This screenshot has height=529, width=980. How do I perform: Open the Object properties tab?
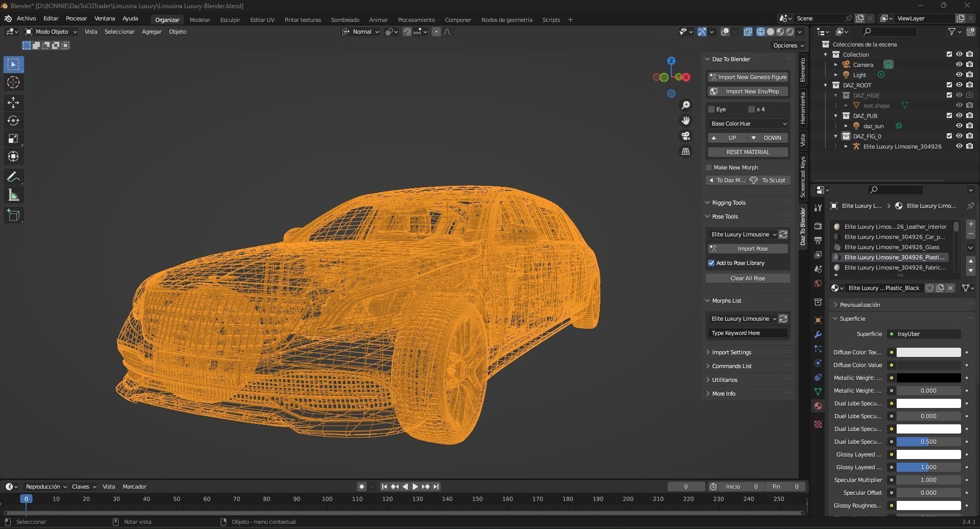click(818, 320)
